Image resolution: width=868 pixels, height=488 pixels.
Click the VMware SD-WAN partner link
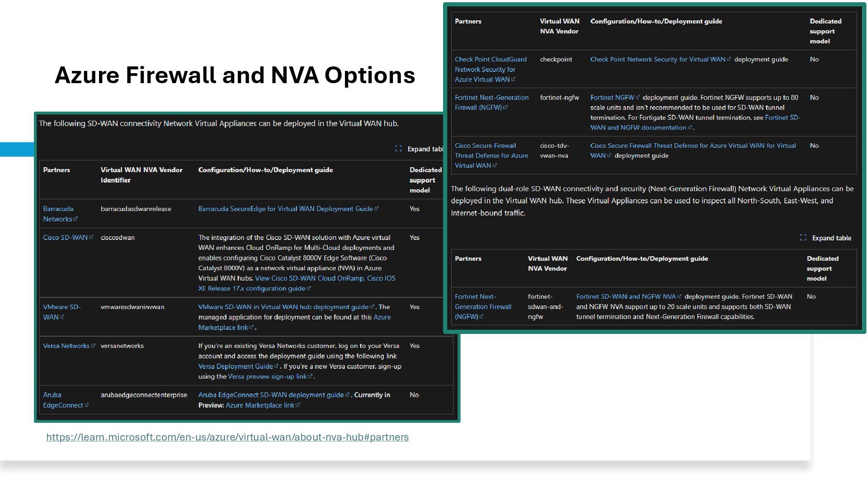(x=62, y=312)
